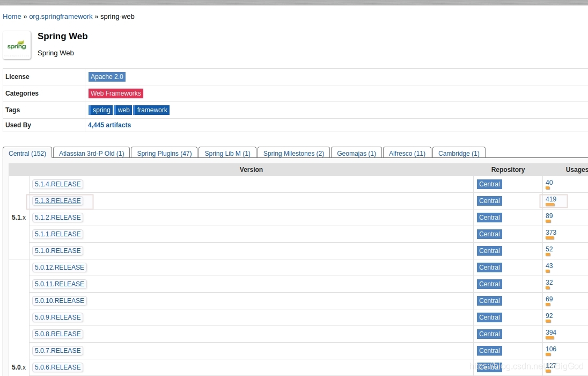Click the Repository column header
The image size is (588, 376).
[x=508, y=170]
